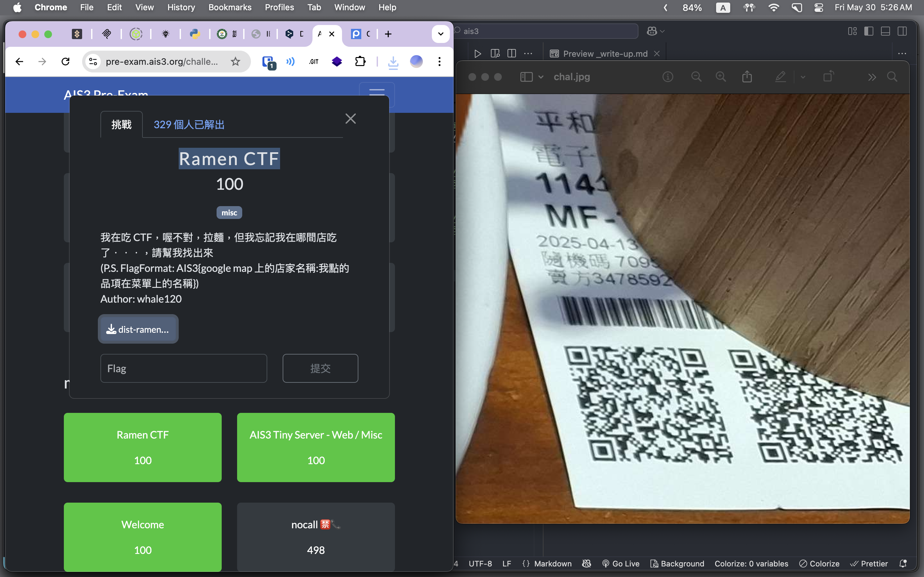Open the Share icon in image viewer

click(747, 77)
